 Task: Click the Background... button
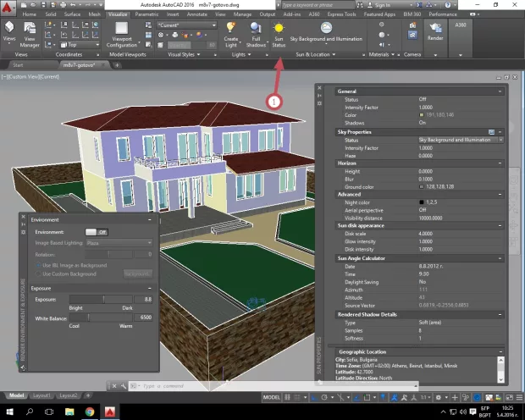click(137, 274)
